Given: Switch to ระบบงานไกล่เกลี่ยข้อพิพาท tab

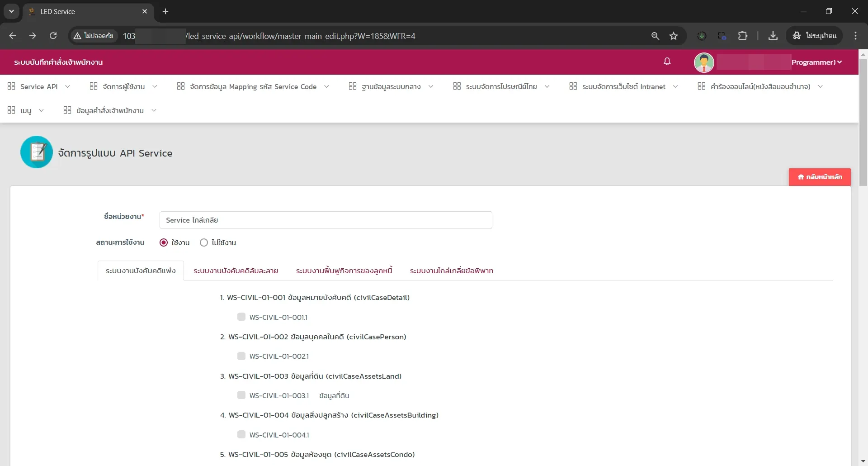Looking at the screenshot, I should point(452,271).
